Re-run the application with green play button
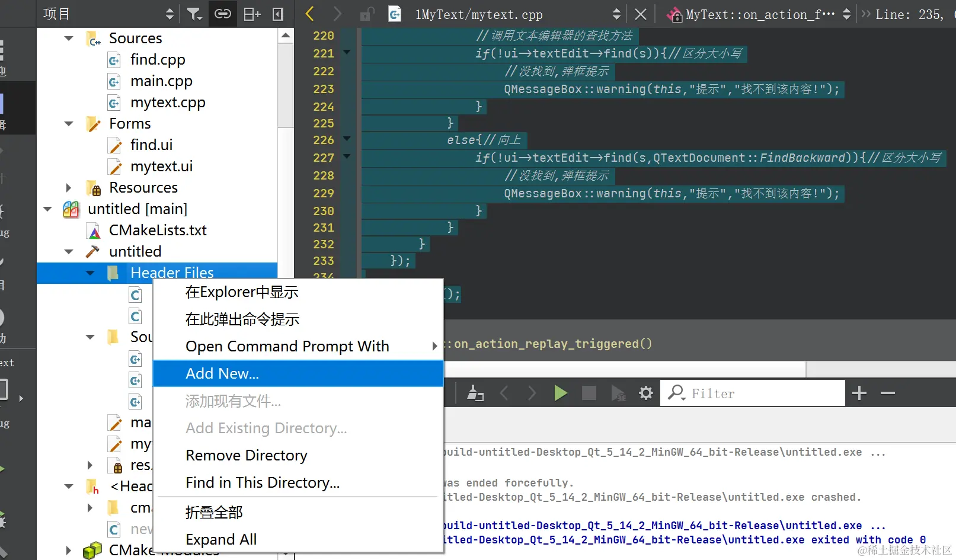The height and width of the screenshot is (560, 956). click(x=560, y=393)
